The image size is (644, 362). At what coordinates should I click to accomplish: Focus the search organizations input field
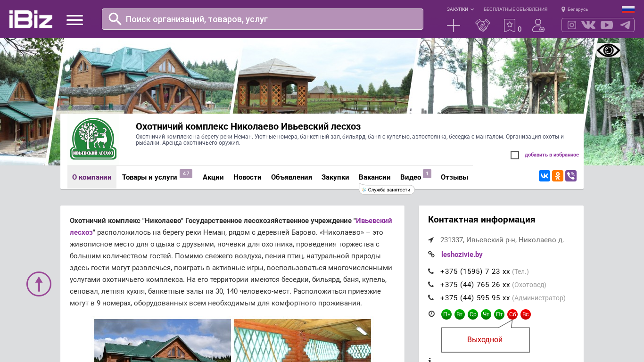click(x=263, y=19)
